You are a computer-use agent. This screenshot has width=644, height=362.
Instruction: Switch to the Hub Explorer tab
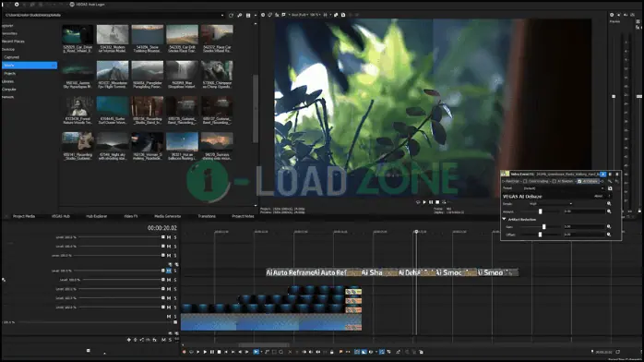(97, 216)
